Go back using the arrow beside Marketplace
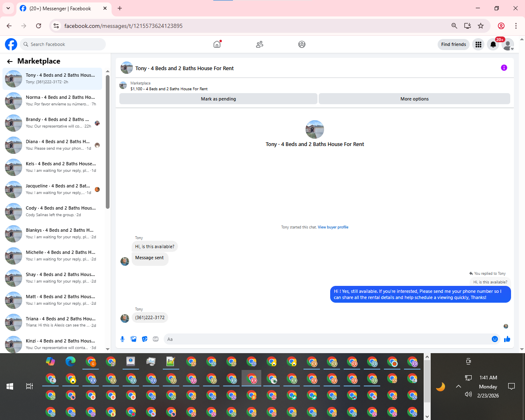 tap(10, 62)
